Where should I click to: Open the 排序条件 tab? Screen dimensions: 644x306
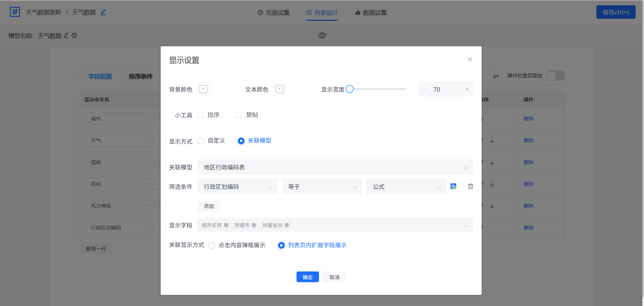(141, 76)
